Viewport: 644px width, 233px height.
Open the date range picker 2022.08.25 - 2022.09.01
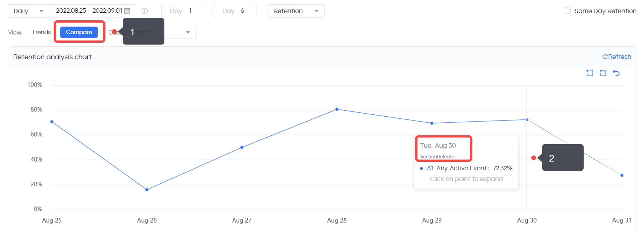pyautogui.click(x=93, y=11)
